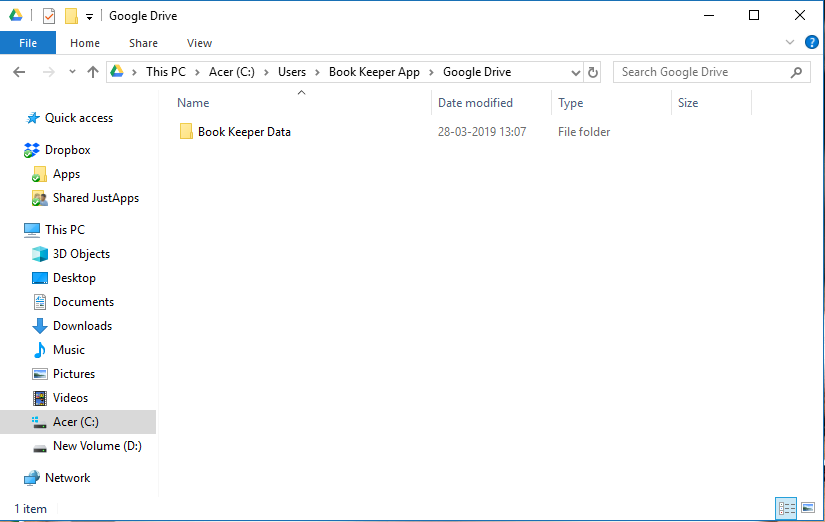Open the address bar history dropdown
825x522 pixels.
point(576,73)
